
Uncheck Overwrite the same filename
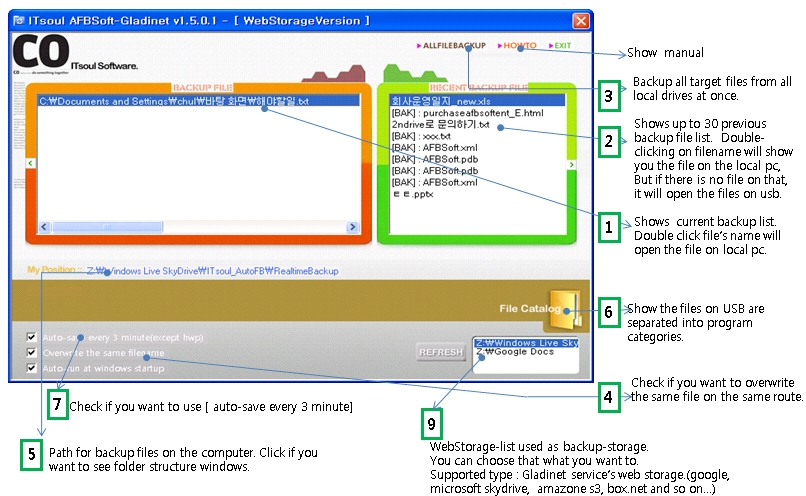[x=32, y=353]
